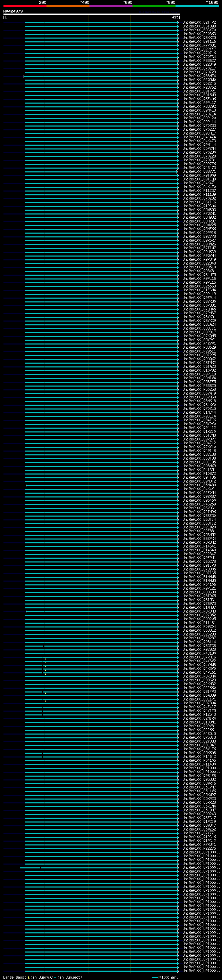Click the white query sequence bar
This screenshot has width=222, height=980.
(x=92, y=15)
